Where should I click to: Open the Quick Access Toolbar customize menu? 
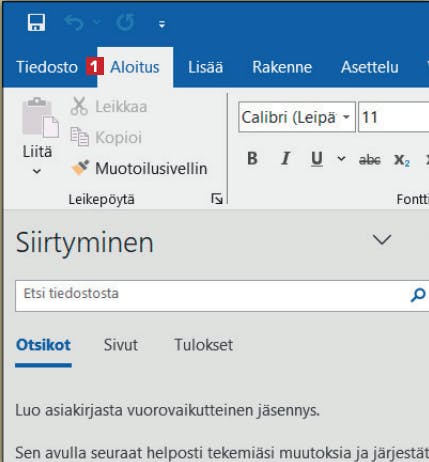(x=162, y=24)
